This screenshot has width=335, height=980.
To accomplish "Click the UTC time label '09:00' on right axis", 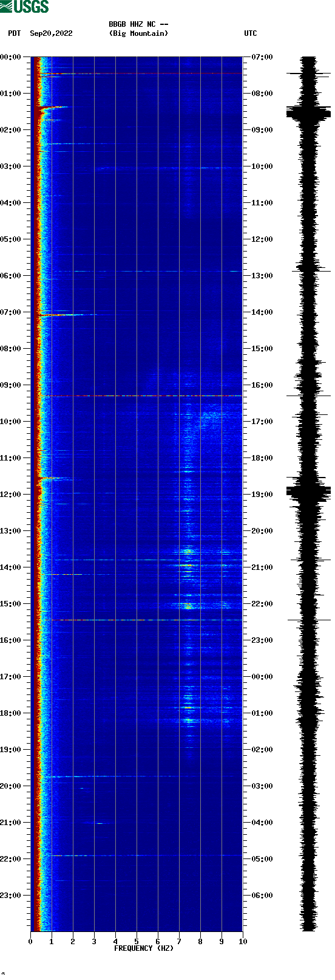I will [262, 130].
